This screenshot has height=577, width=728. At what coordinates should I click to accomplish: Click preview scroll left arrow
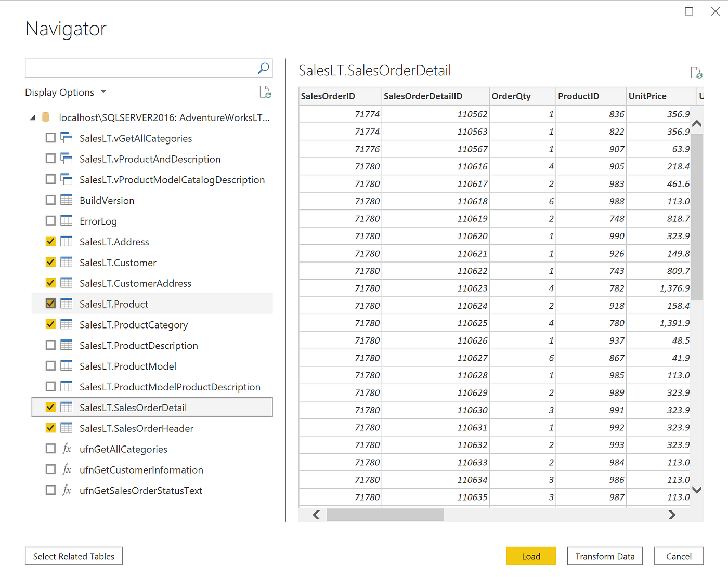316,515
